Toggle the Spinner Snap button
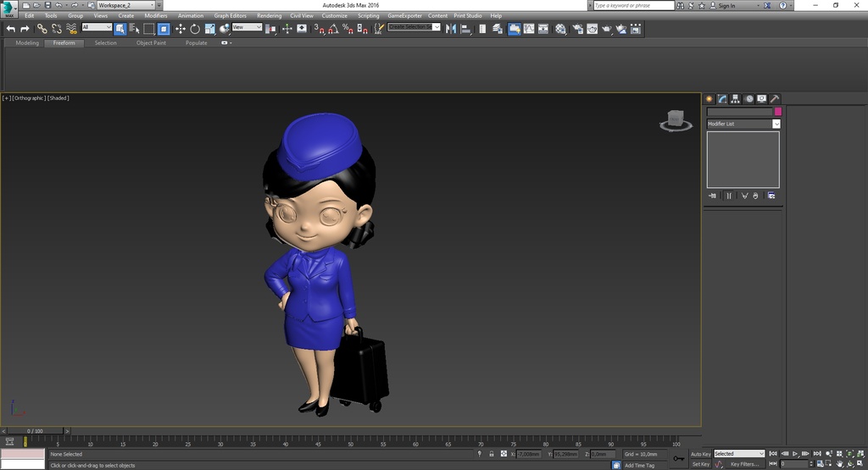This screenshot has height=470, width=868. coord(362,29)
